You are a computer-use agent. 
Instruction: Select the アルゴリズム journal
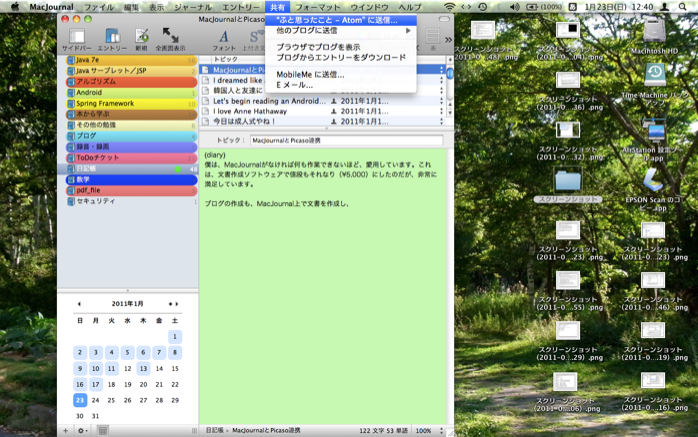click(x=131, y=82)
